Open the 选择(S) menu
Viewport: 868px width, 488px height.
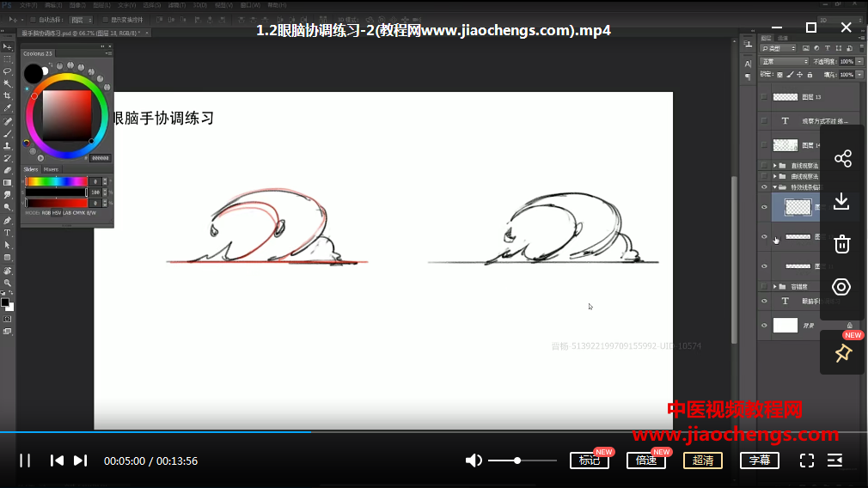coord(151,5)
